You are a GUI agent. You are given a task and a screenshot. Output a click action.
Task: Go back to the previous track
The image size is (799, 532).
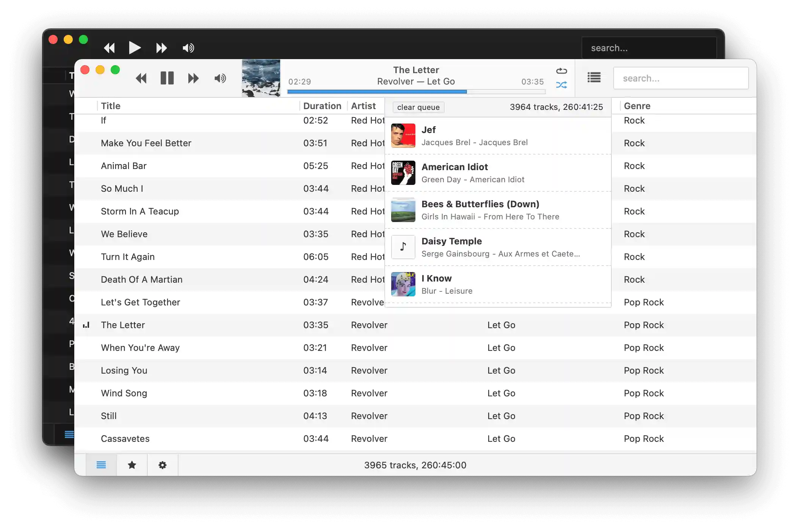pyautogui.click(x=141, y=78)
